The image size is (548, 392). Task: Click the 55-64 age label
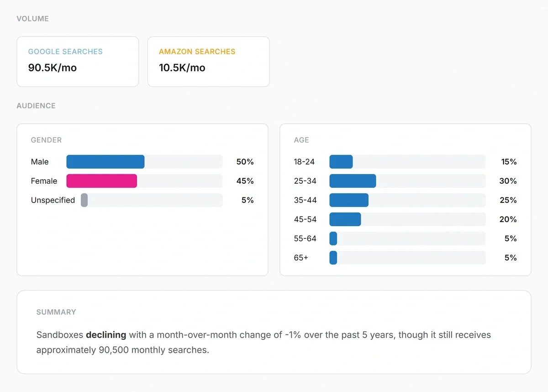click(305, 238)
